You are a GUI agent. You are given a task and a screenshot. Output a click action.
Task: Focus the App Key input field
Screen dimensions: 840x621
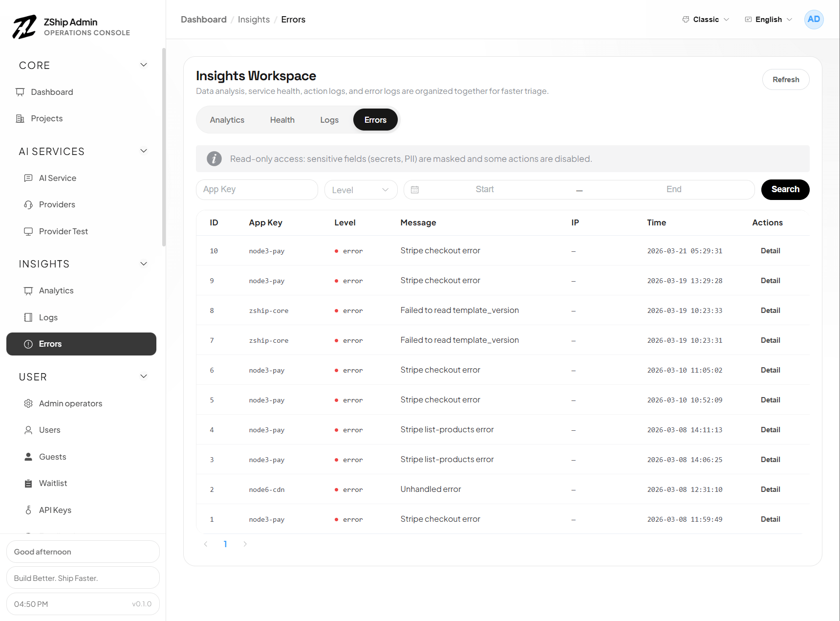tap(257, 190)
